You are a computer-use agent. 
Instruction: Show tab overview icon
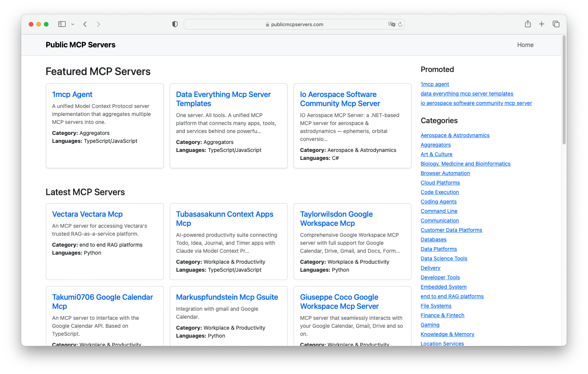pyautogui.click(x=556, y=24)
